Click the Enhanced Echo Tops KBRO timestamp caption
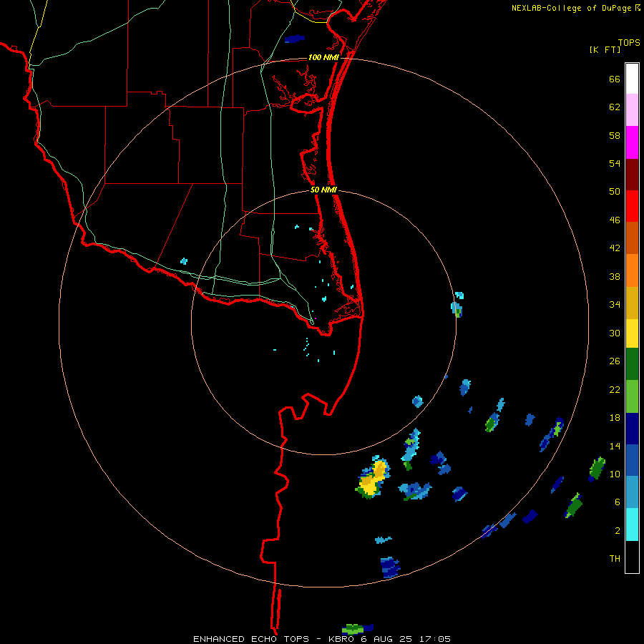Viewport: 644px width, 644px height. (322, 639)
